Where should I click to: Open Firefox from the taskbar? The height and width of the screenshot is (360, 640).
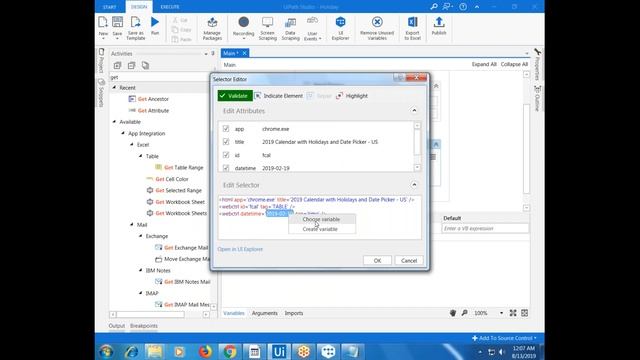tap(205, 351)
